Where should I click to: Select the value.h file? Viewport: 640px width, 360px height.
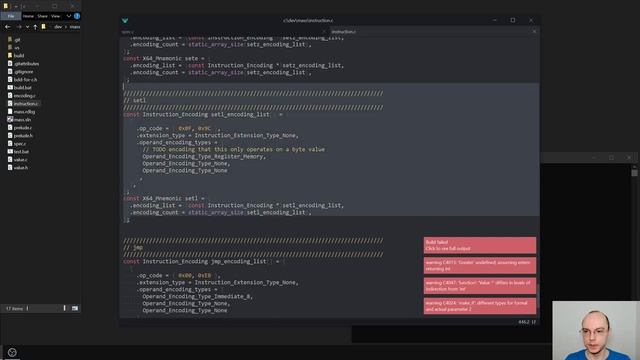(x=21, y=167)
